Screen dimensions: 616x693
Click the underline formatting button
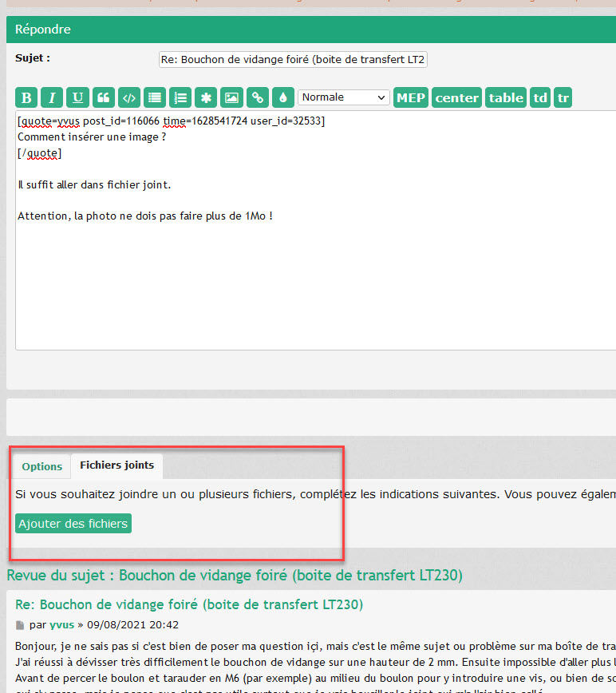pyautogui.click(x=77, y=98)
